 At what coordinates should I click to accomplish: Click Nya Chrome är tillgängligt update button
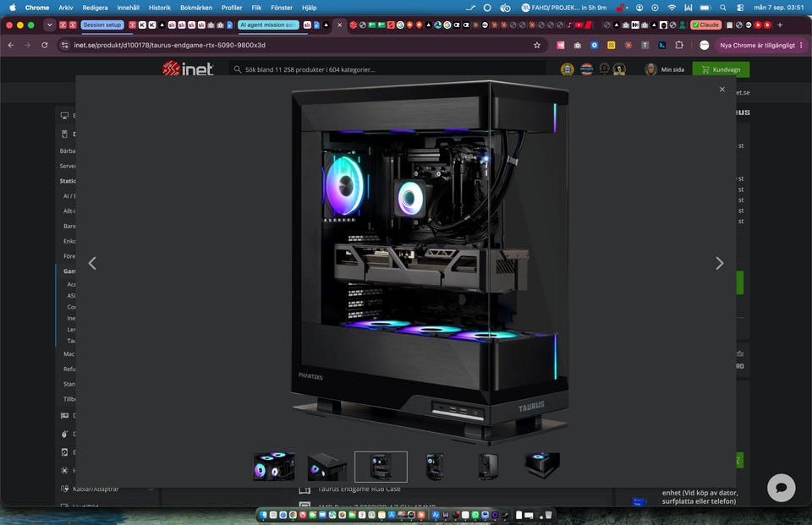pyautogui.click(x=757, y=45)
